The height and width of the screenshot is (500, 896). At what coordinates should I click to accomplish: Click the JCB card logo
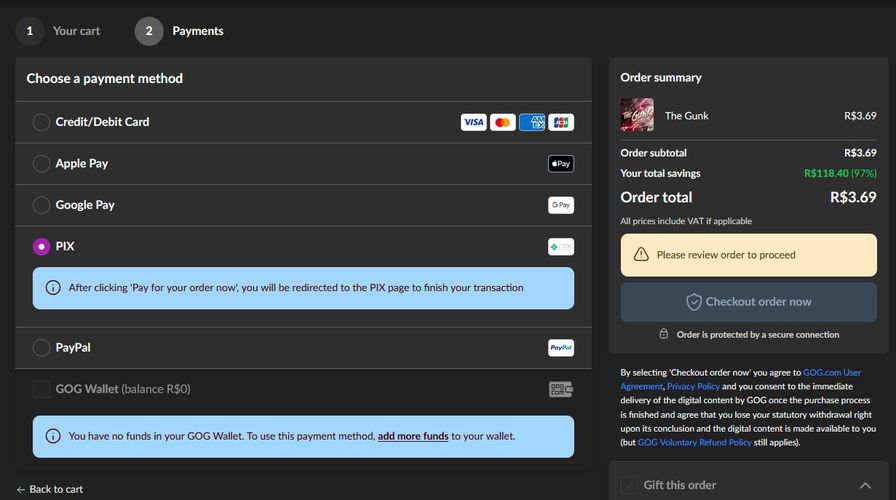tap(561, 122)
